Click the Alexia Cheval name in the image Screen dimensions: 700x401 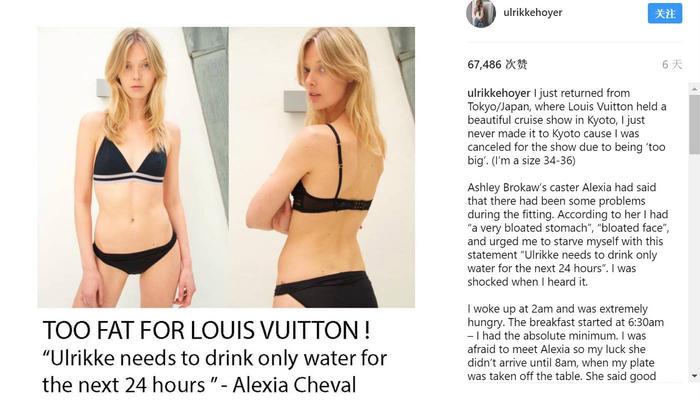294,385
